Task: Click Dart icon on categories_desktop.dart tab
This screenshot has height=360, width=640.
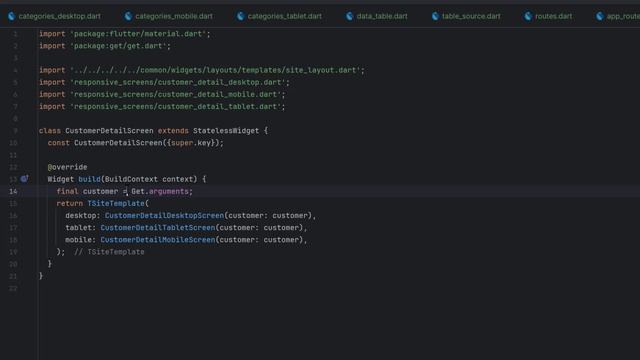Action: point(11,16)
